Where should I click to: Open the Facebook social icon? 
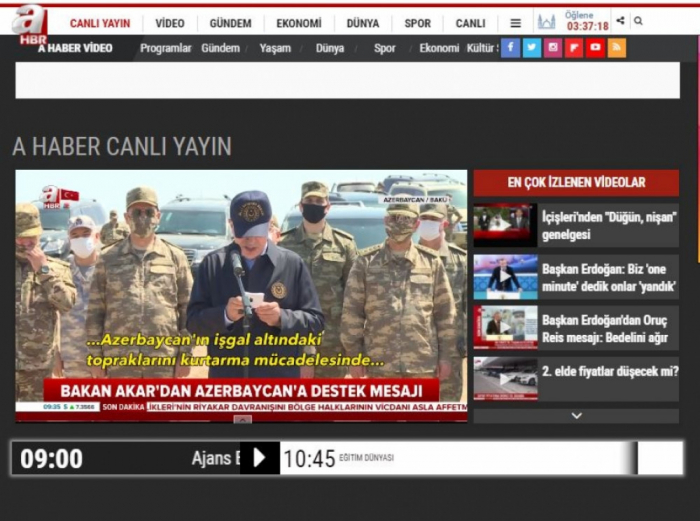tap(510, 48)
